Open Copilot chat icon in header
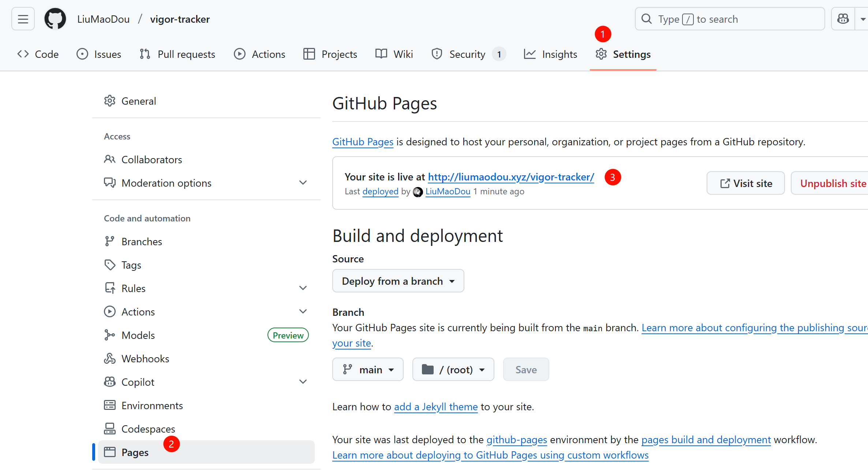Viewport: 868px width, 471px height. coord(843,19)
